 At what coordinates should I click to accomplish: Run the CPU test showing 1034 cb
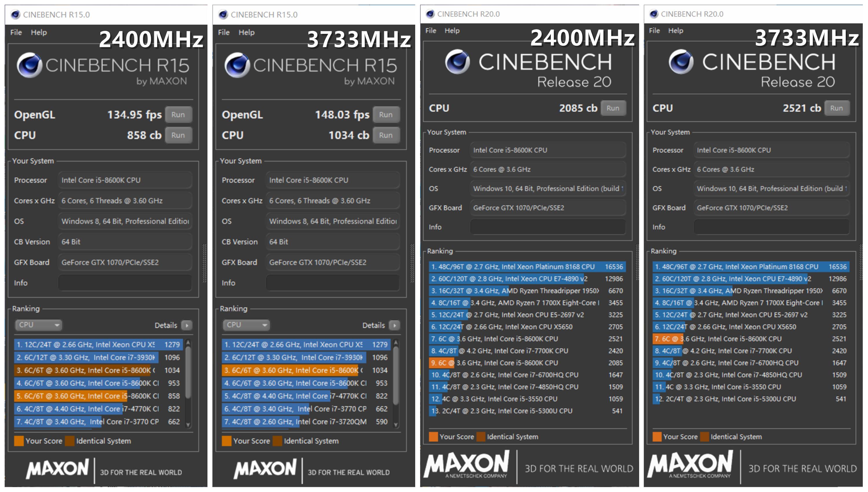[386, 135]
